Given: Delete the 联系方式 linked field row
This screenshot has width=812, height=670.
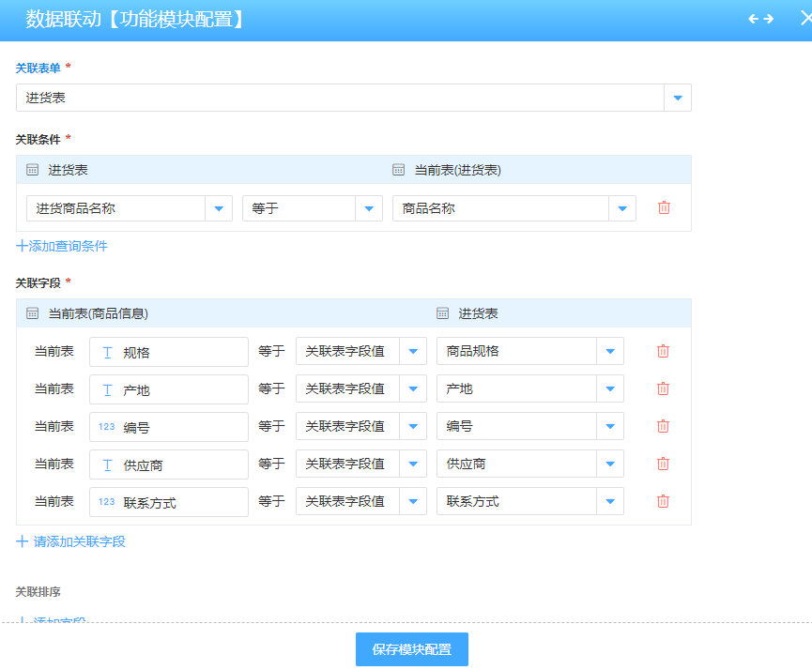Looking at the screenshot, I should tap(663, 501).
